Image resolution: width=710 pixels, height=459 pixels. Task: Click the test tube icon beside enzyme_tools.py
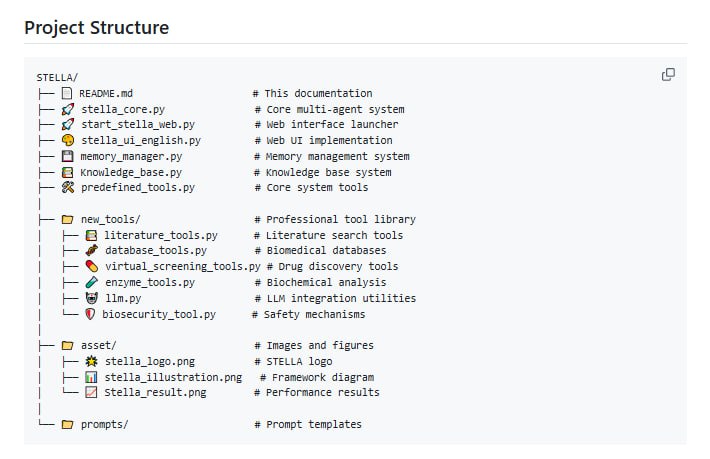click(x=92, y=283)
